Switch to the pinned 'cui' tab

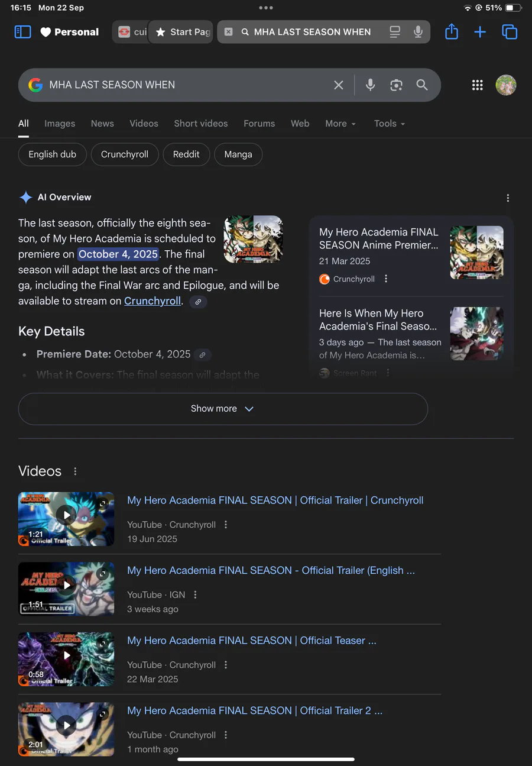coord(131,32)
